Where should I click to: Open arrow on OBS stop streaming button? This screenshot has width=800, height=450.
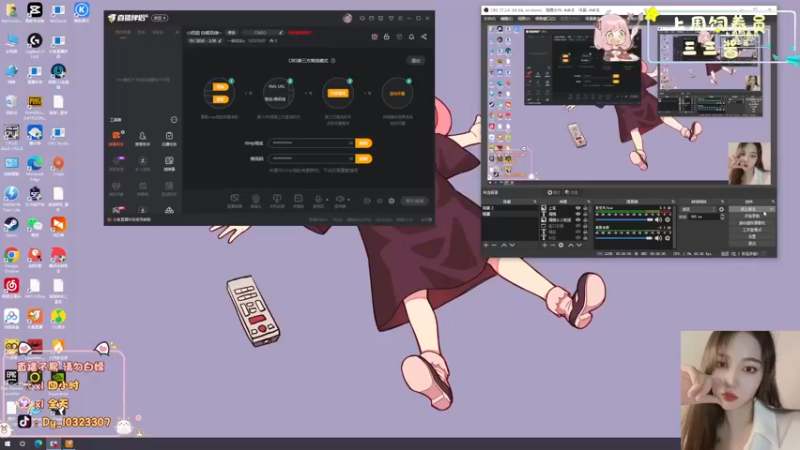click(771, 209)
